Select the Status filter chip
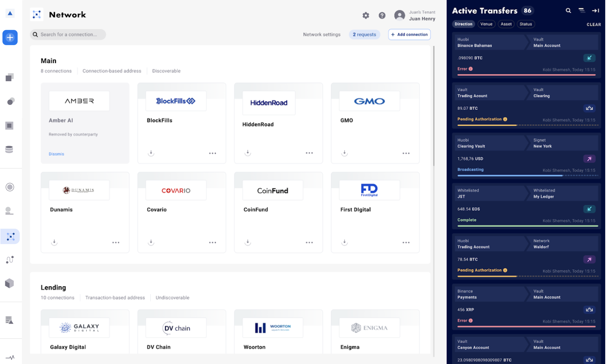The image size is (606, 364). click(526, 24)
